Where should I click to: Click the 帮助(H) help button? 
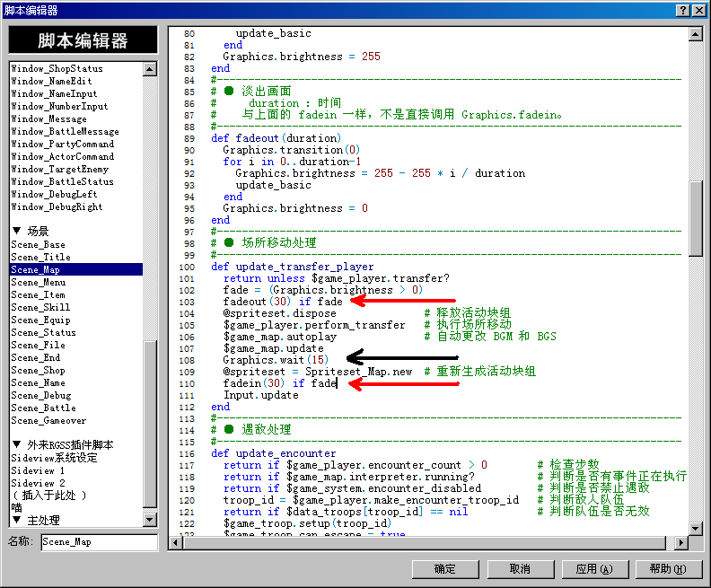pos(669,569)
